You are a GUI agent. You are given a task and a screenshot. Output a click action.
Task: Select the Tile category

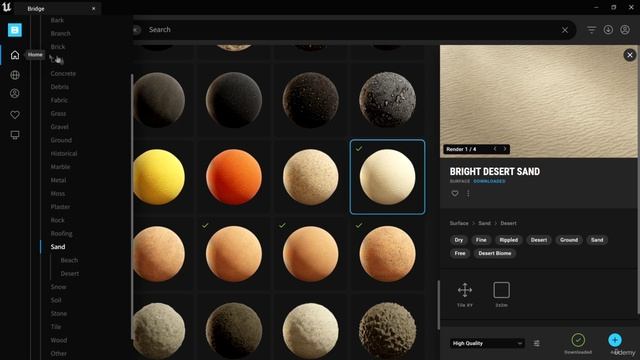[x=56, y=327]
